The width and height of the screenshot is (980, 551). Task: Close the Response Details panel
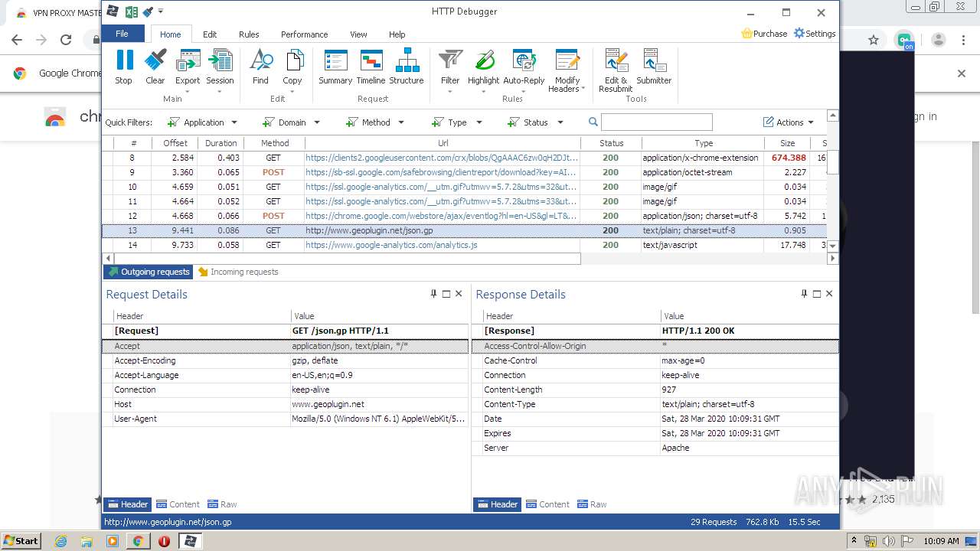pyautogui.click(x=829, y=294)
